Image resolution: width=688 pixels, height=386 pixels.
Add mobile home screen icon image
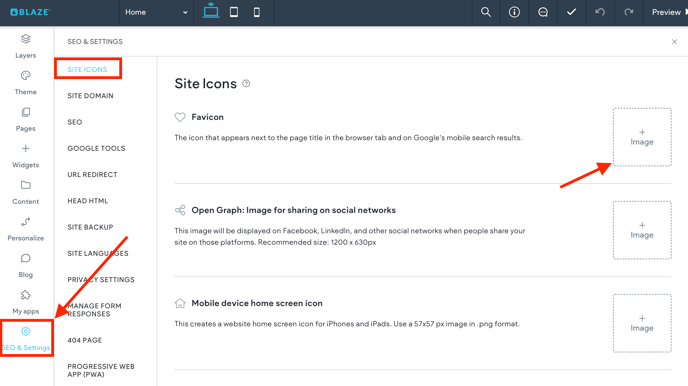tap(642, 323)
